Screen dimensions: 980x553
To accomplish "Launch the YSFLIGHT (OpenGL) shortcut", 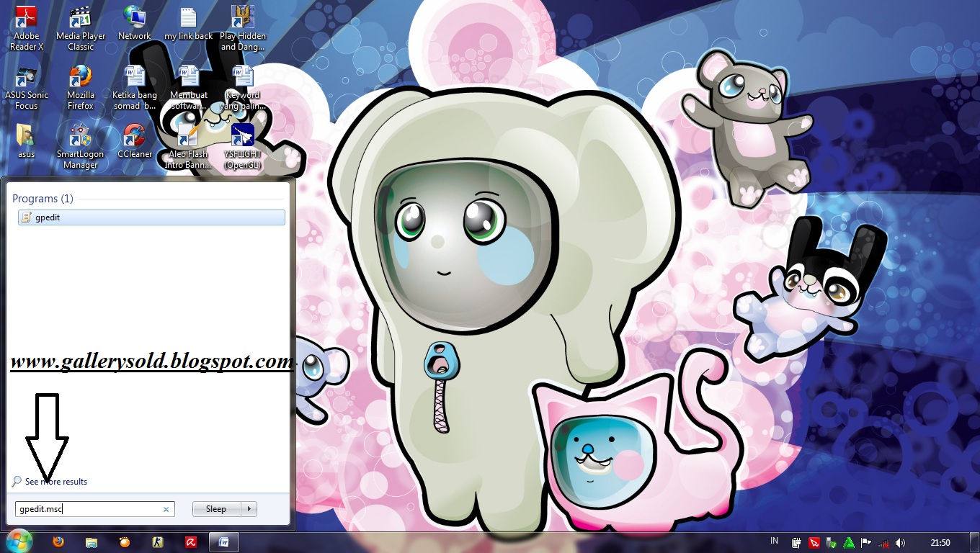I will coord(243,147).
